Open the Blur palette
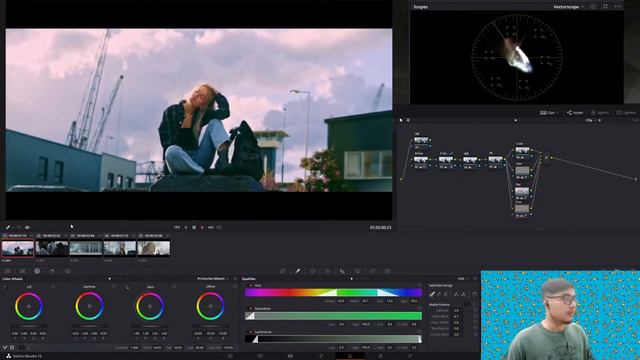The image size is (640, 360). click(x=342, y=271)
